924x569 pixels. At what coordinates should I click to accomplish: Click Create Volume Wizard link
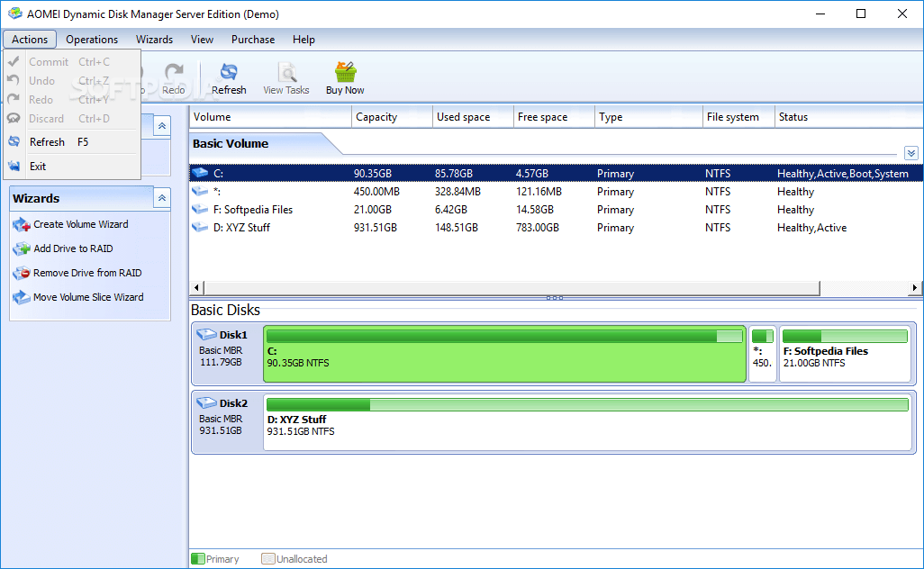pos(81,224)
